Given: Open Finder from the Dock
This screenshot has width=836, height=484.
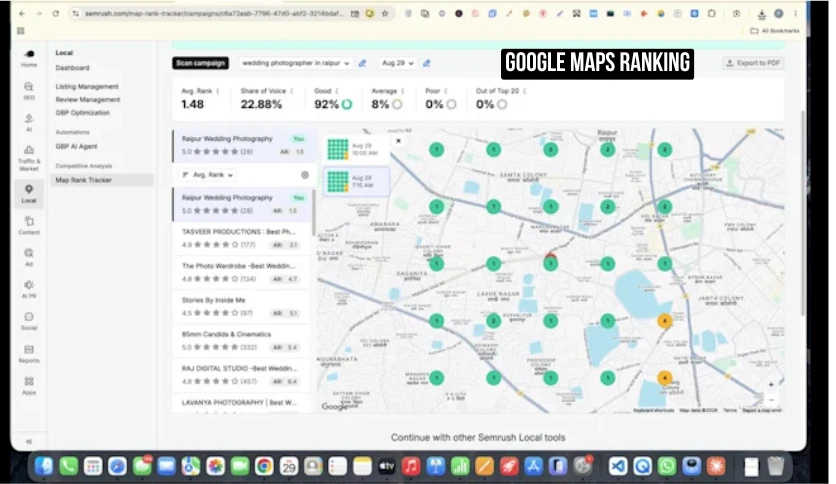Looking at the screenshot, I should (x=44, y=466).
